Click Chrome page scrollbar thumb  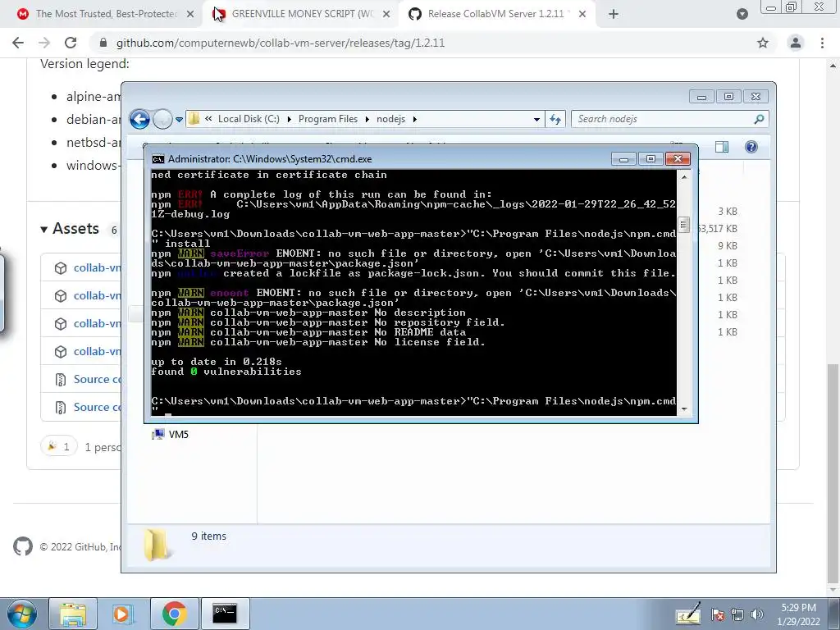(x=833, y=473)
